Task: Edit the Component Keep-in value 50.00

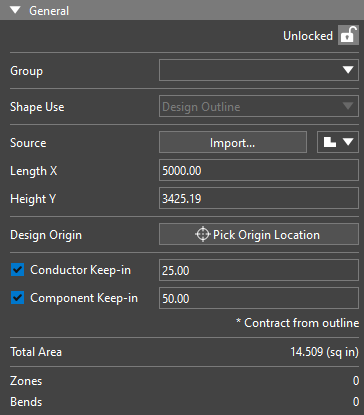Action: (259, 298)
